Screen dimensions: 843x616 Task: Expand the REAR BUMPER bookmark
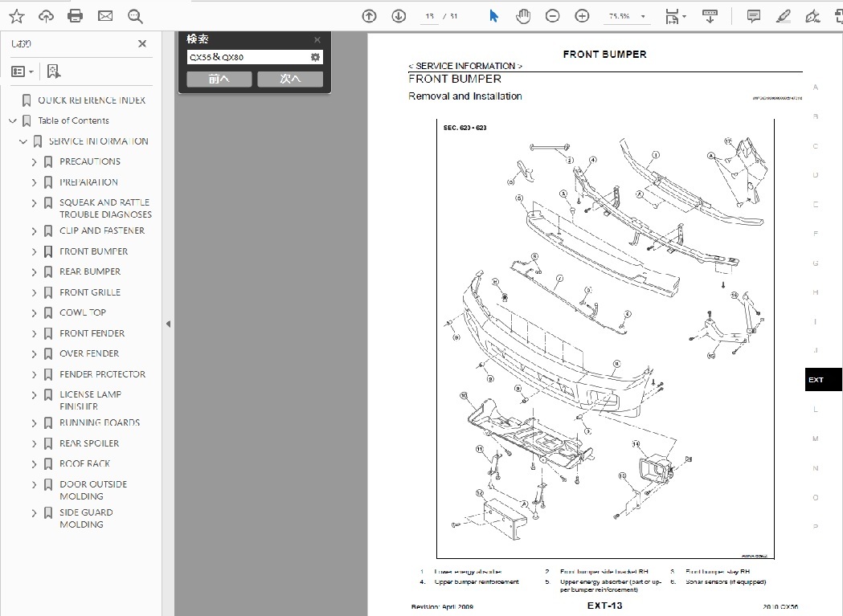coord(34,272)
